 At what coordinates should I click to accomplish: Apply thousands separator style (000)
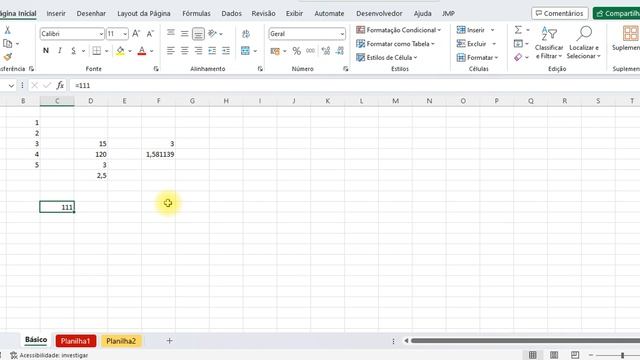311,51
